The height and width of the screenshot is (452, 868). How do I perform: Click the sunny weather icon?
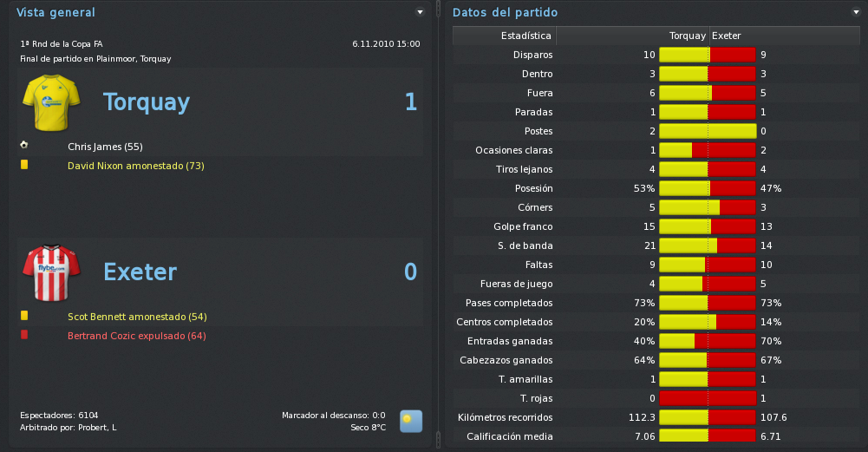(x=411, y=421)
